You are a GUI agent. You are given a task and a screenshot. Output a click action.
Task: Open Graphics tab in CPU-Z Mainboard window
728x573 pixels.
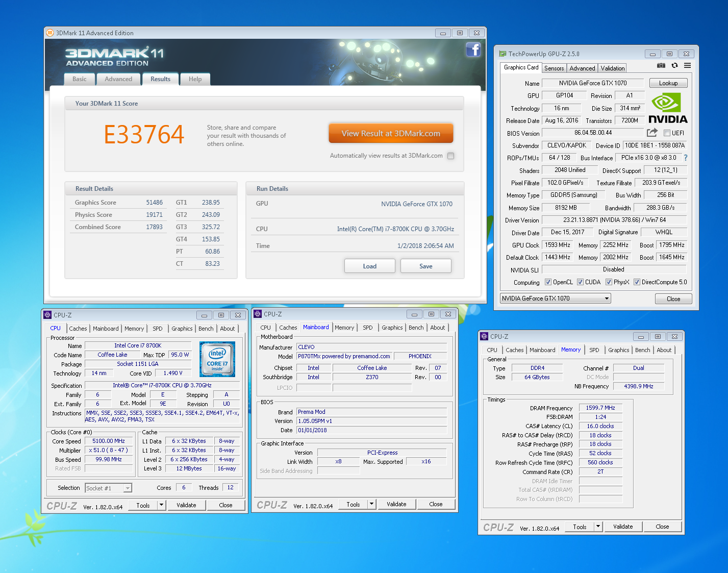tap(392, 328)
